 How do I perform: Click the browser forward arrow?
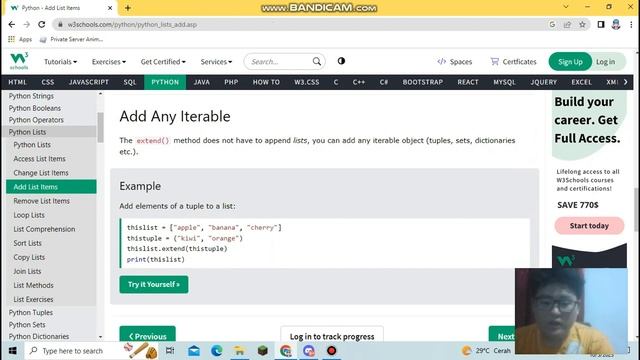(x=27, y=24)
